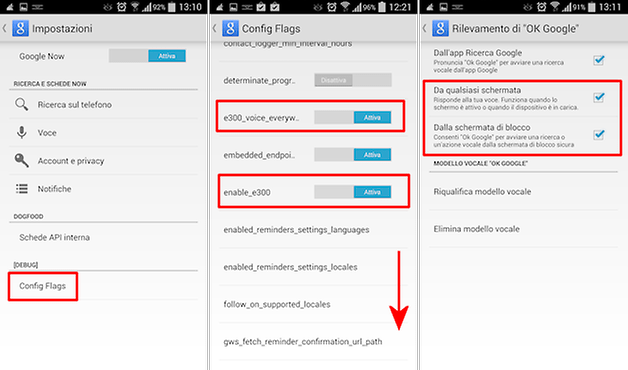Go back using arrow beside Impostazioni
Image resolution: width=628 pixels, height=370 pixels.
tap(5, 28)
